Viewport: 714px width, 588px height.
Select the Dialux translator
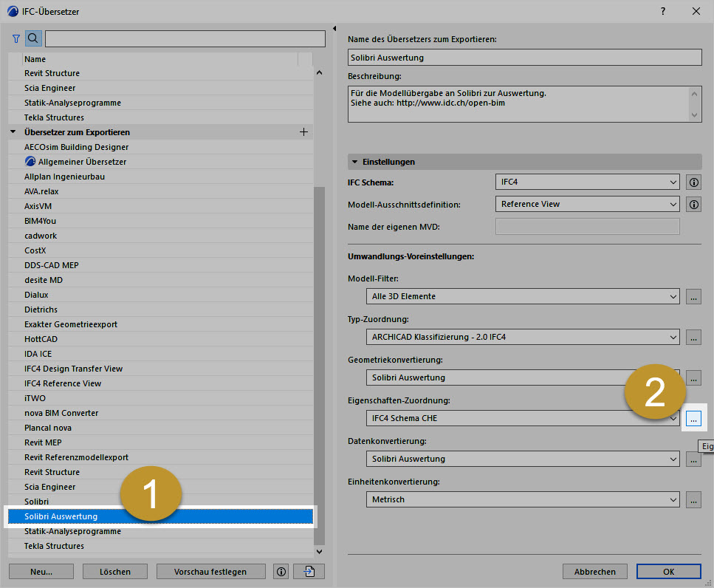160,295
